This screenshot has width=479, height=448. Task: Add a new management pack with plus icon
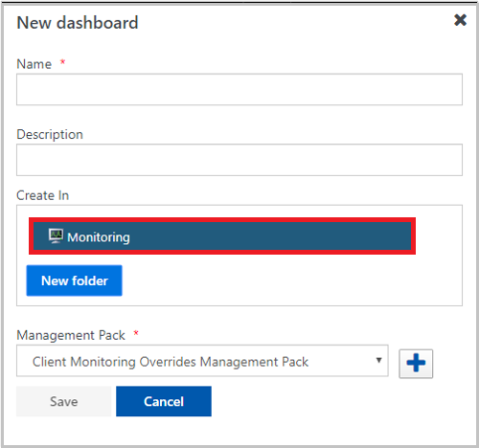[416, 364]
